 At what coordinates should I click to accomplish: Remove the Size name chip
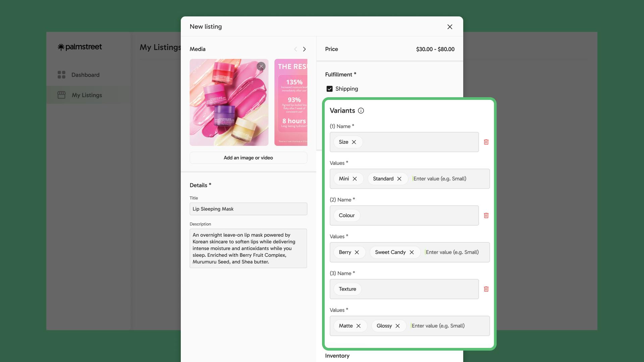pyautogui.click(x=354, y=142)
